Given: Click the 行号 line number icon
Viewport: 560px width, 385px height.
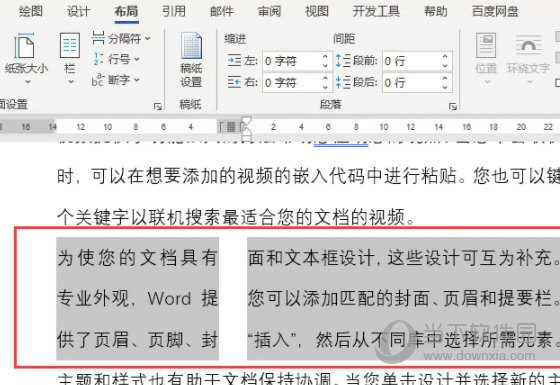Looking at the screenshot, I should click(x=98, y=59).
